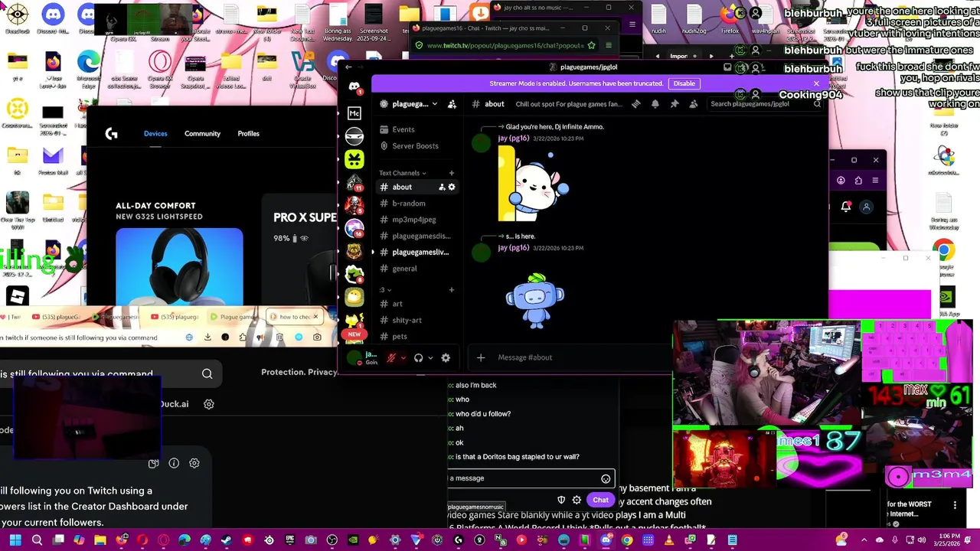
Task: Create channel in :3 category
Action: tap(452, 290)
